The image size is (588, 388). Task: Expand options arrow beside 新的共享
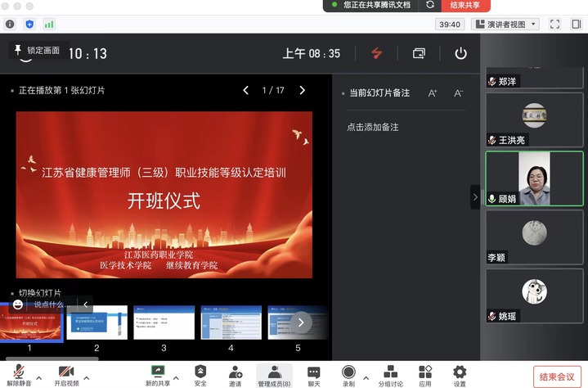177,377
